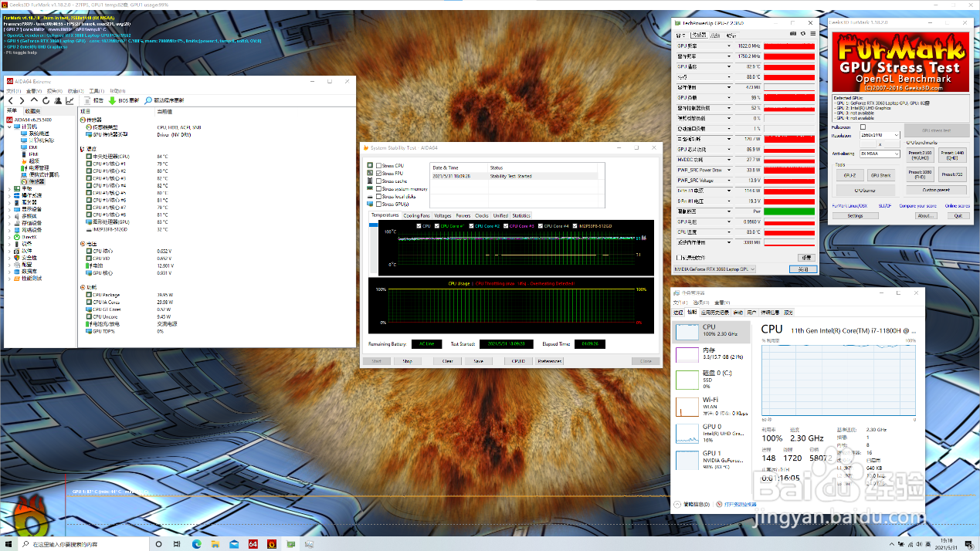Screen dimensions: 980x551
Task: Enable the Stress GPU(s) checkbox
Action: tap(378, 205)
